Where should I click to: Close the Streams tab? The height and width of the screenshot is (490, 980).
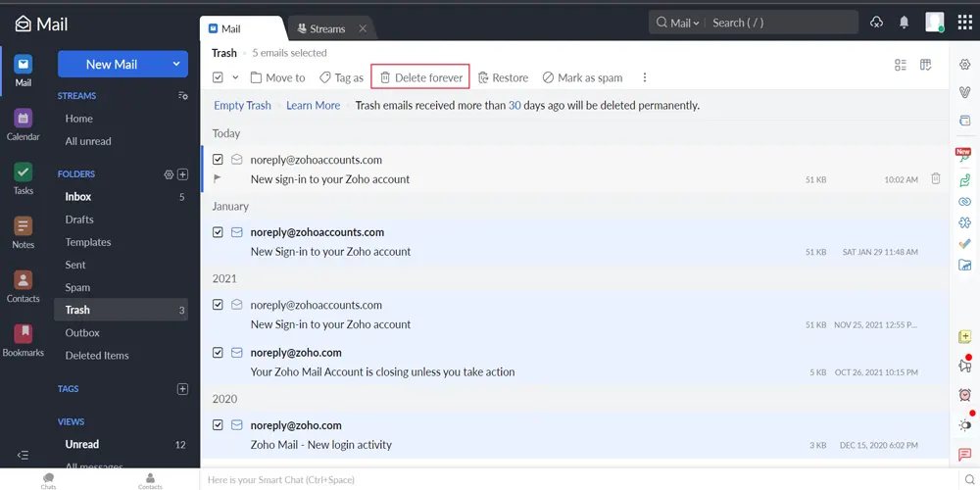[x=363, y=28]
